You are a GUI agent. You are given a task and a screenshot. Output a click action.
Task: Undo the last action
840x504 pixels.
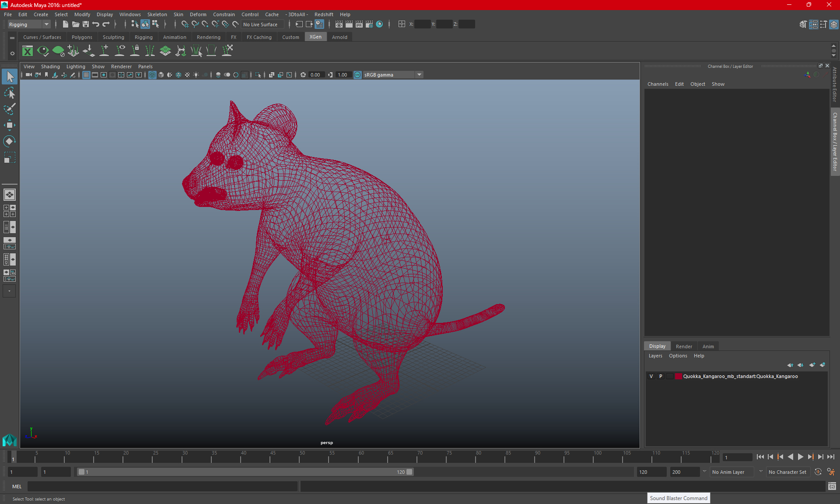click(x=96, y=24)
